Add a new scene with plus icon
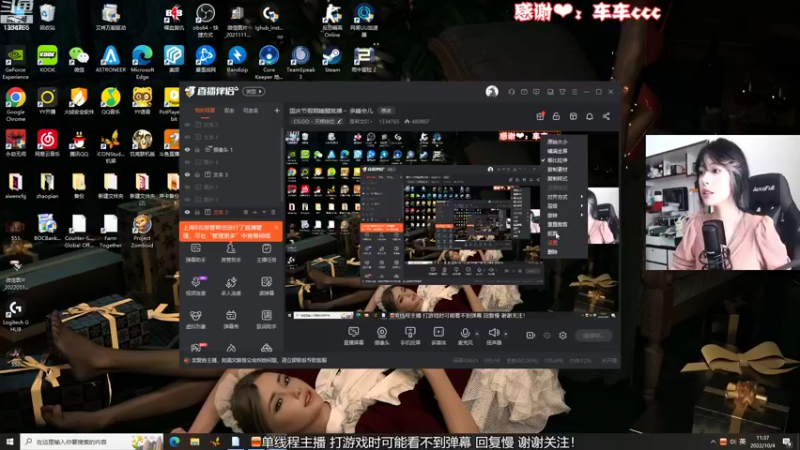This screenshot has height=450, width=800. pos(277,110)
